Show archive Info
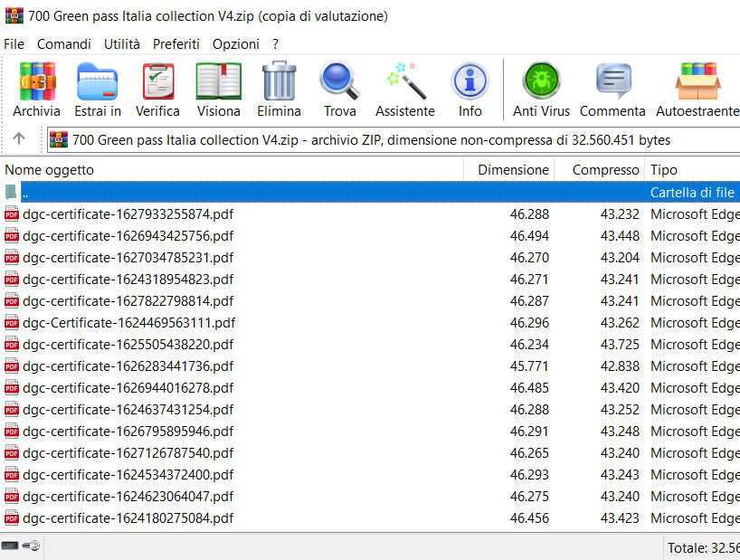 pyautogui.click(x=470, y=90)
